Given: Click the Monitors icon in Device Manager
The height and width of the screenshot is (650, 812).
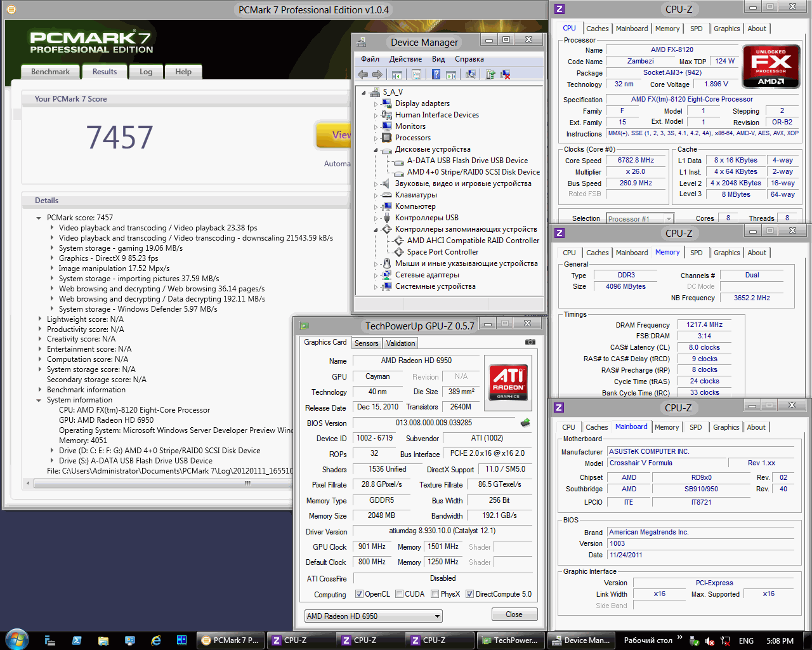Looking at the screenshot, I should [x=386, y=126].
